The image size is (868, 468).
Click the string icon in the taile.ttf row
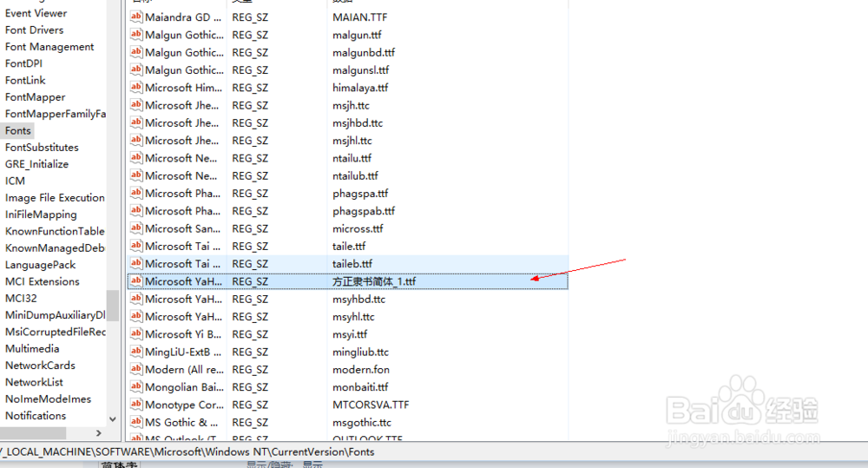pyautogui.click(x=136, y=246)
